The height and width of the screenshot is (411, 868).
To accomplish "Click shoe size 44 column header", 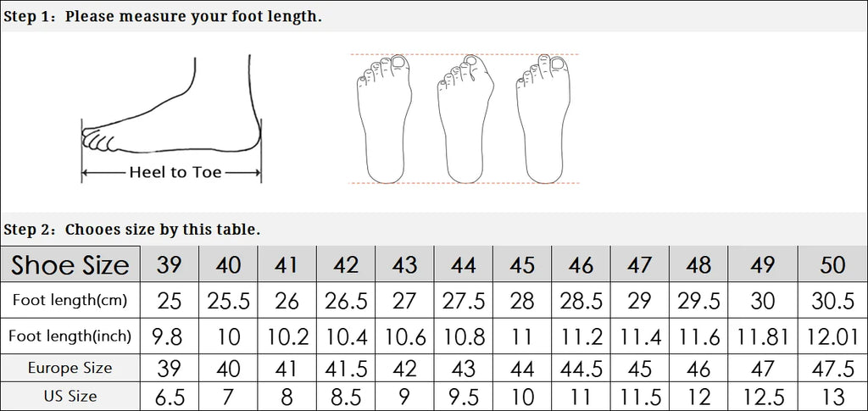I will click(x=463, y=265).
